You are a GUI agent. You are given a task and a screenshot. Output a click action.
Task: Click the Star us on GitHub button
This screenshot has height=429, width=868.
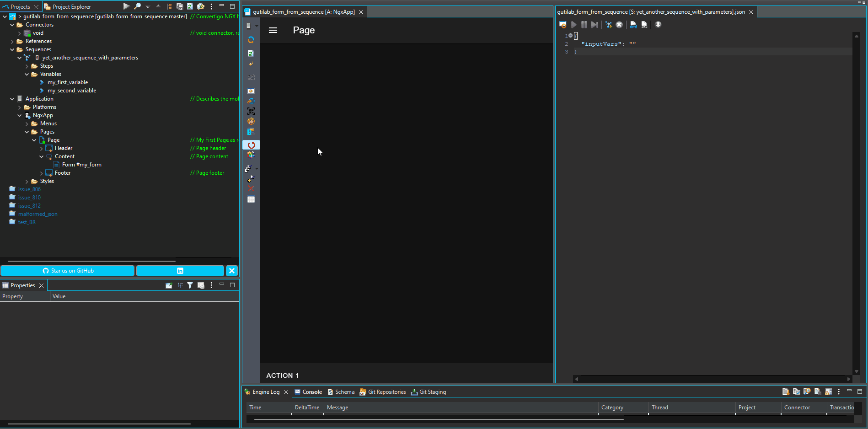(68, 270)
